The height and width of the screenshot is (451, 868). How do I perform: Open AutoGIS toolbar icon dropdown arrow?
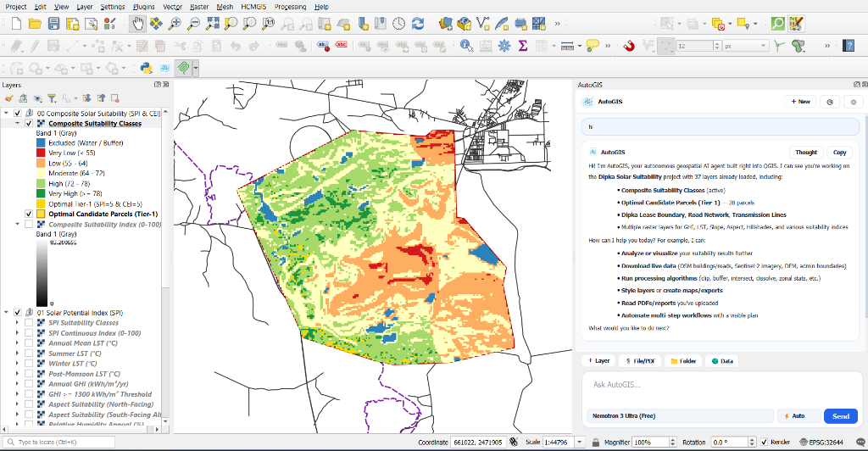[196, 68]
